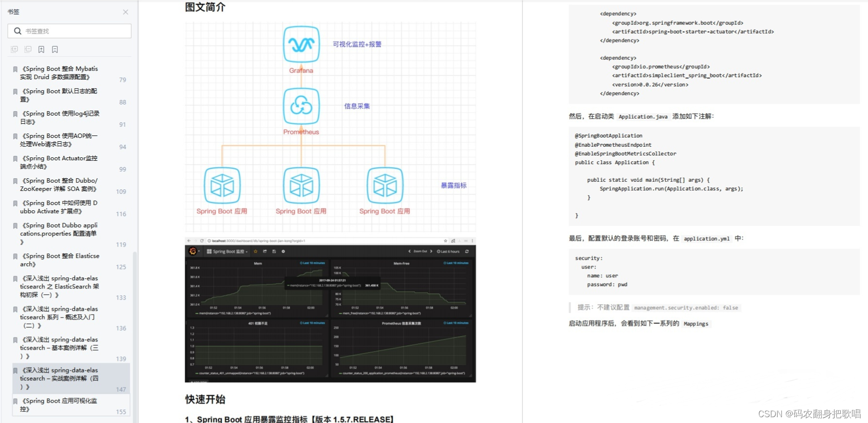
Task: Click the 图文简介 heading
Action: pyautogui.click(x=205, y=7)
